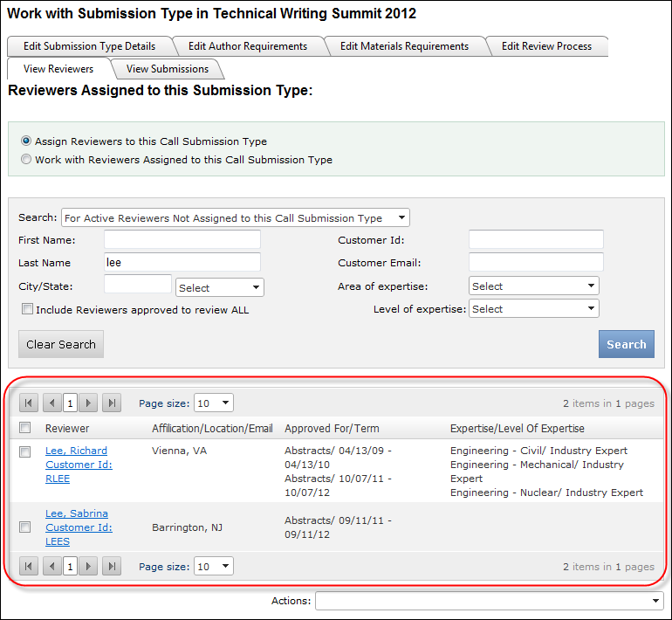Open the Lee, Sabrina reviewer link
The width and height of the screenshot is (672, 620).
point(77,513)
